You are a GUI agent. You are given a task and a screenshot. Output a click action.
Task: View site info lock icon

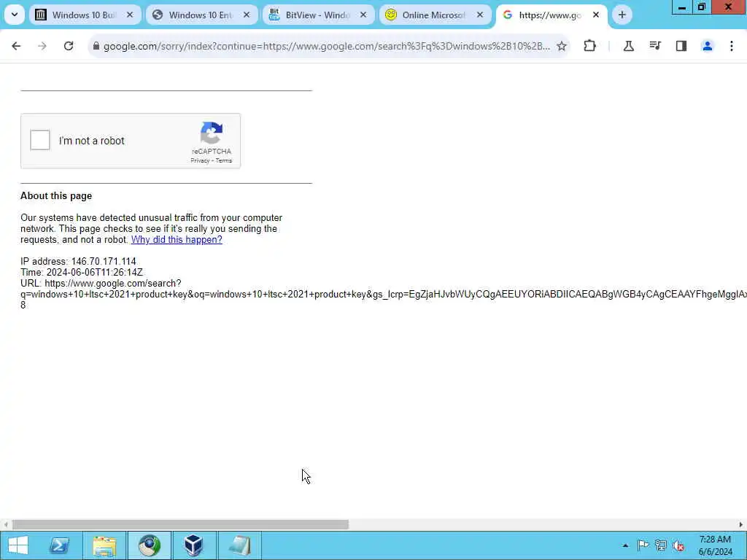96,46
